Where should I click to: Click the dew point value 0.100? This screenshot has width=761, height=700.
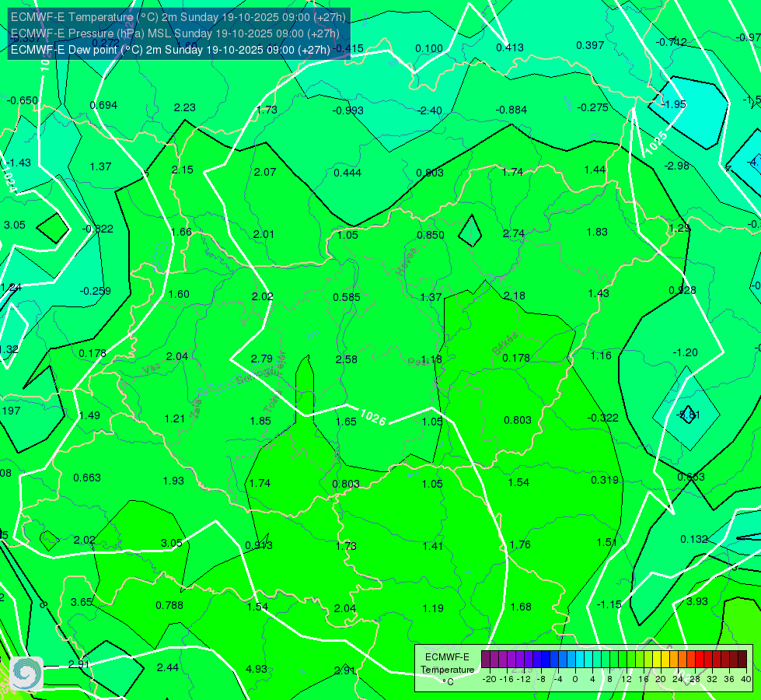pos(429,48)
